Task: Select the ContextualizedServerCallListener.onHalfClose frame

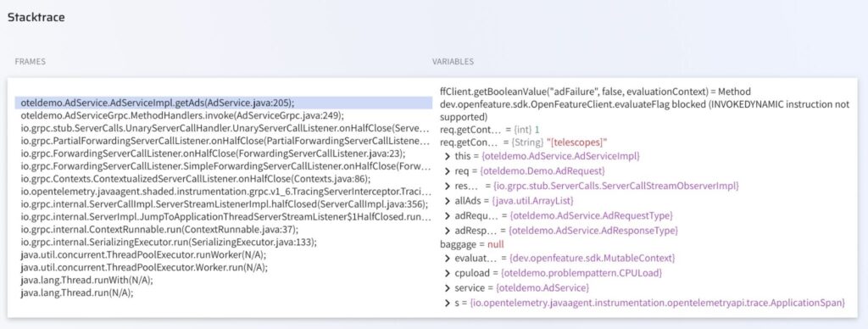Action: [224, 179]
